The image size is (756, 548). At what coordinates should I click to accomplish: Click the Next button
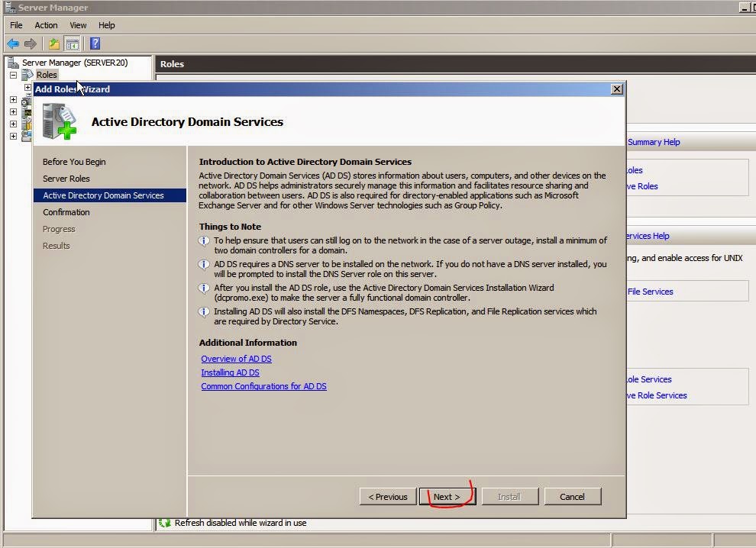point(447,496)
